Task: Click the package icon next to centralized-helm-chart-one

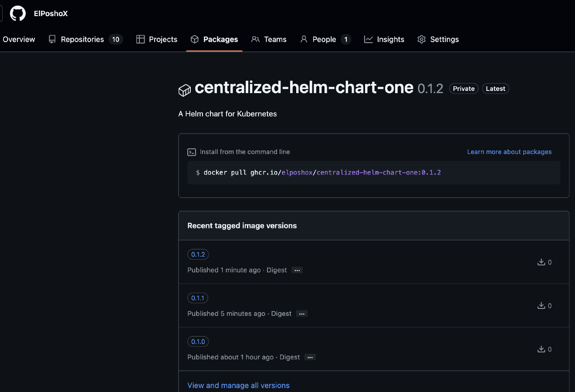Action: (184, 90)
